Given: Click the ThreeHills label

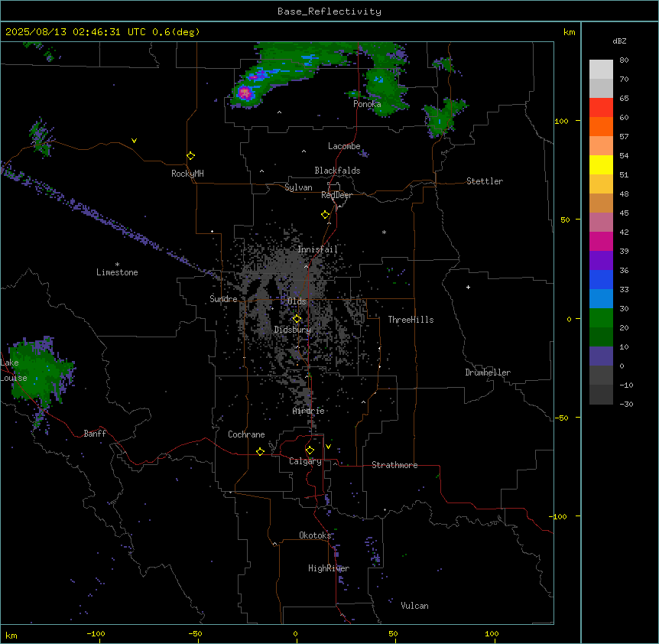Looking at the screenshot, I should 411,320.
